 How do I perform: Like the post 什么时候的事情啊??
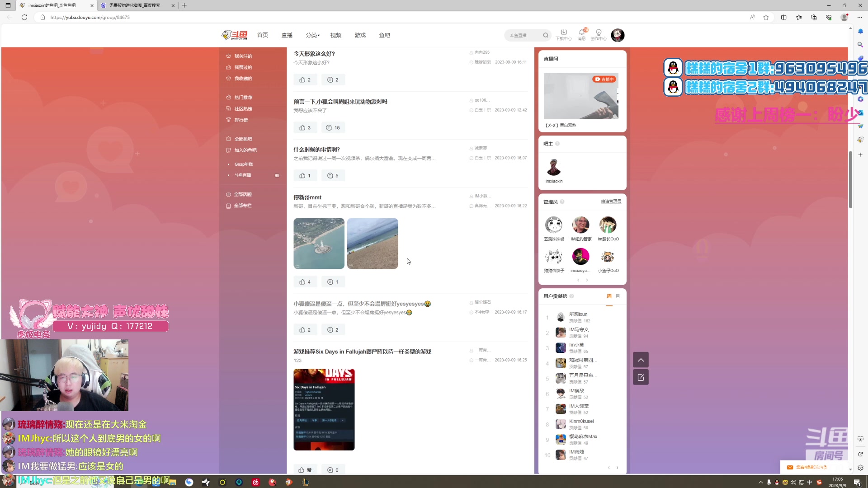[x=305, y=175]
